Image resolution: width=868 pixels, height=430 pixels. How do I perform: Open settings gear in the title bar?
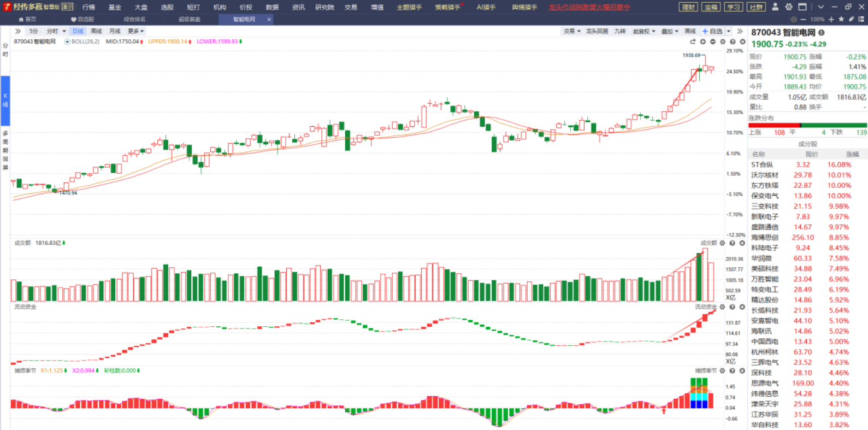point(788,7)
